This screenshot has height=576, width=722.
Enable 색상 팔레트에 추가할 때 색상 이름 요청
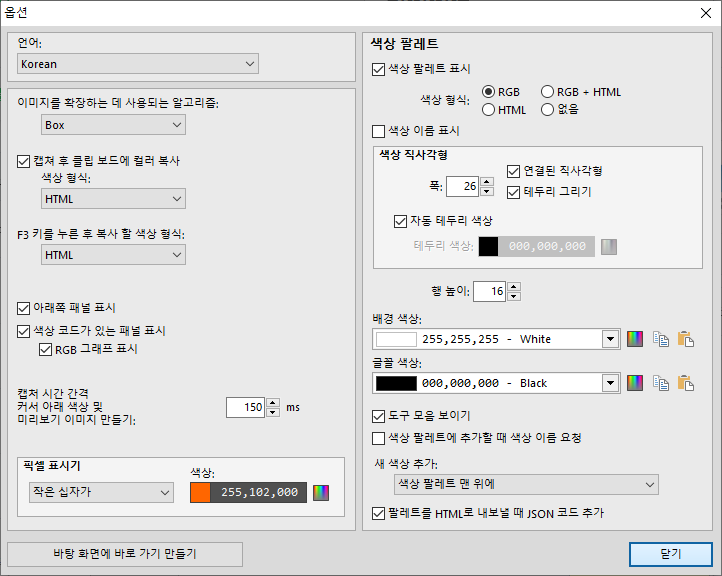[378, 438]
